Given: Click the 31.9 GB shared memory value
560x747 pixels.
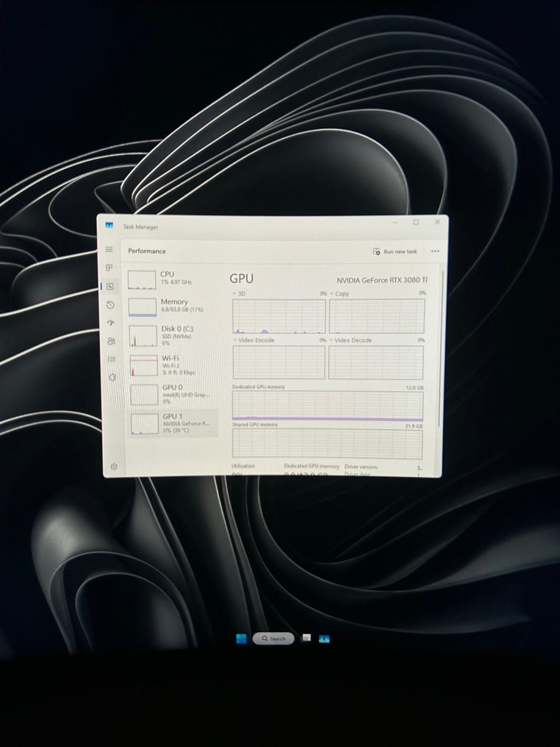Looking at the screenshot, I should (x=414, y=426).
